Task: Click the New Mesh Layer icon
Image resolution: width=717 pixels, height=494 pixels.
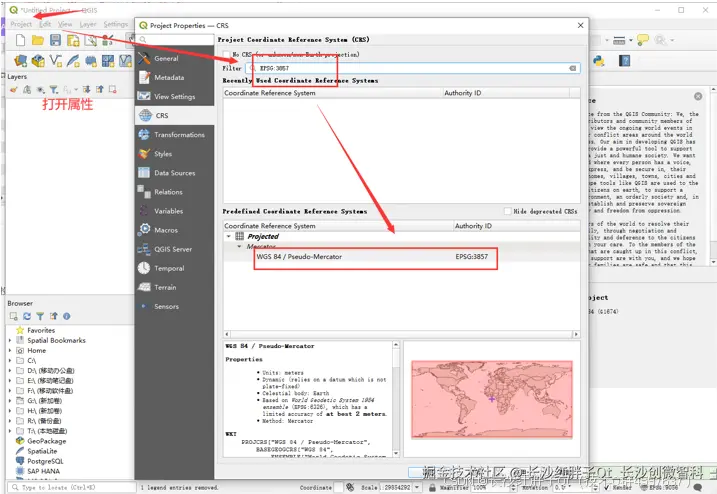Action: pyautogui.click(x=108, y=60)
